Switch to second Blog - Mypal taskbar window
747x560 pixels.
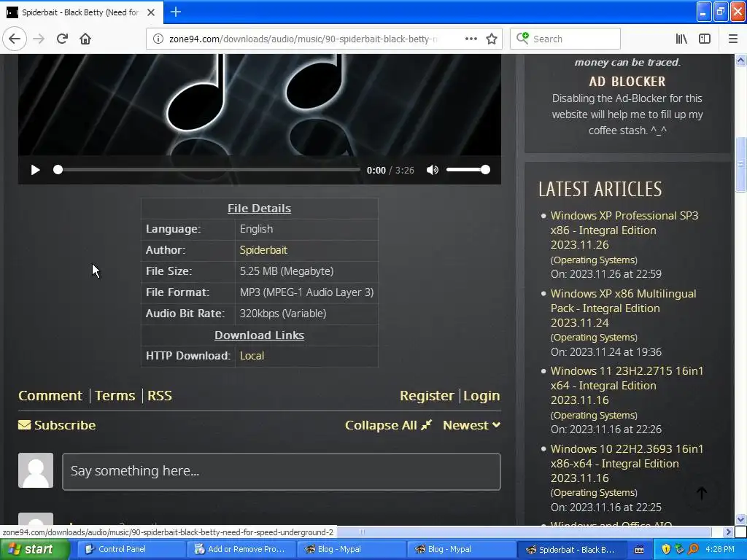pyautogui.click(x=461, y=550)
